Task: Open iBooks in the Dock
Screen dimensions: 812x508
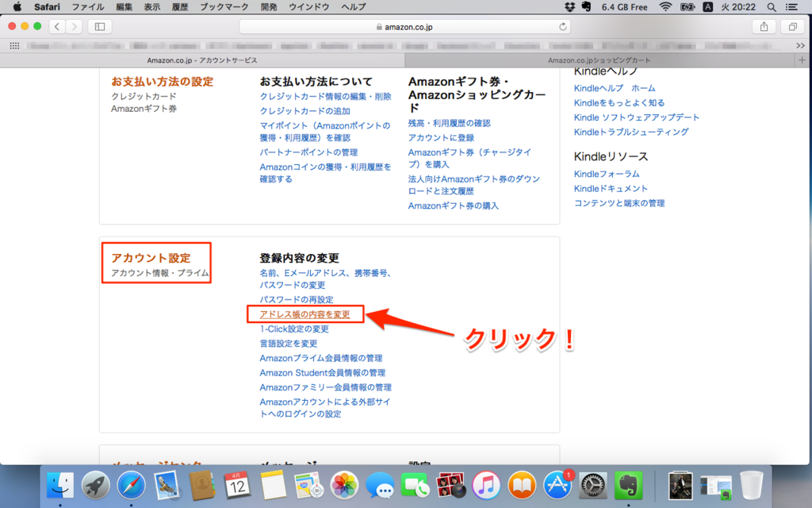Action: [x=522, y=486]
